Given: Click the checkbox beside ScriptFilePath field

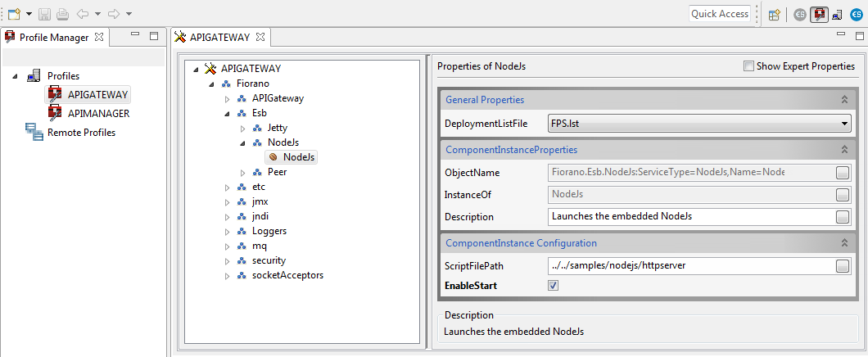Looking at the screenshot, I should [x=842, y=266].
